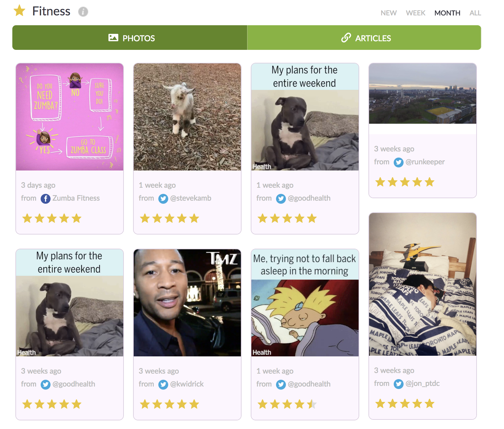Open the Zumba flowchart photo

click(x=70, y=117)
